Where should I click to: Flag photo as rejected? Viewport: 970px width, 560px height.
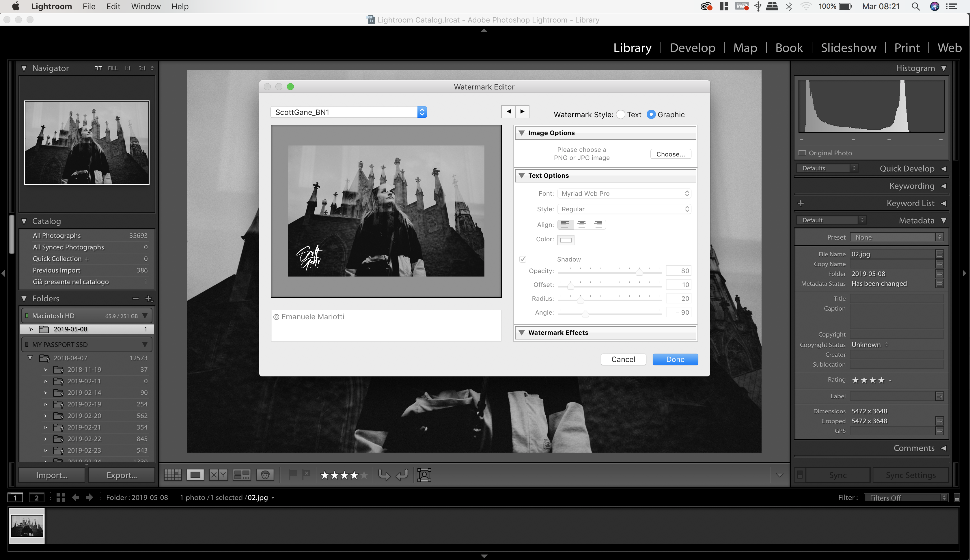tap(306, 475)
